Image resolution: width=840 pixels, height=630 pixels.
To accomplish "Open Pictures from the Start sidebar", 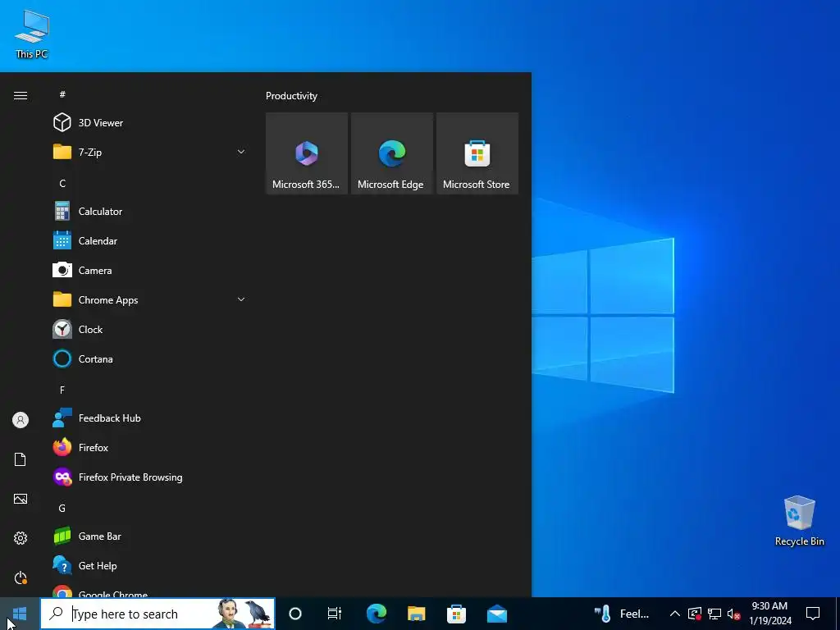I will (x=21, y=499).
